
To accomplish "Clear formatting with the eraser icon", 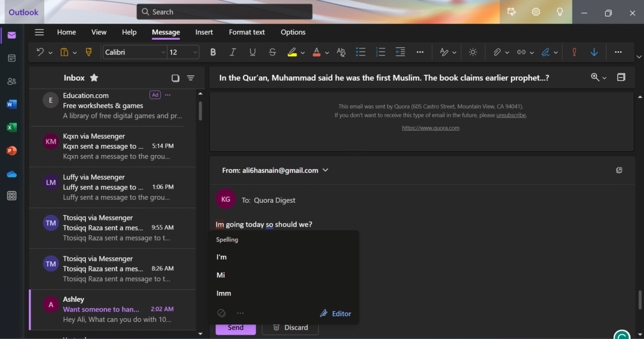I will (341, 52).
